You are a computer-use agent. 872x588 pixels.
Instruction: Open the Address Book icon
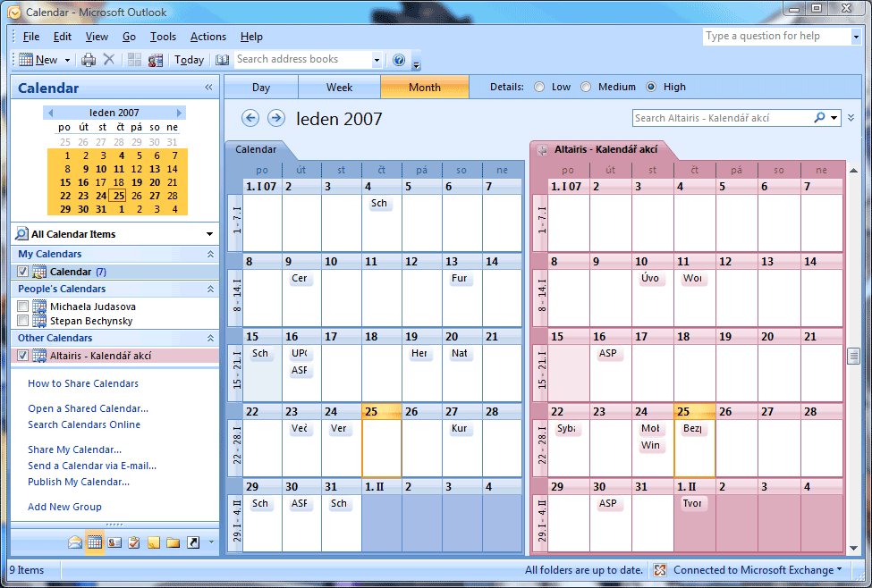(x=223, y=60)
